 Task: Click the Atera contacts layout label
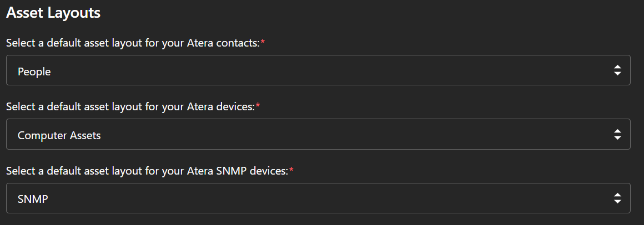click(x=133, y=43)
